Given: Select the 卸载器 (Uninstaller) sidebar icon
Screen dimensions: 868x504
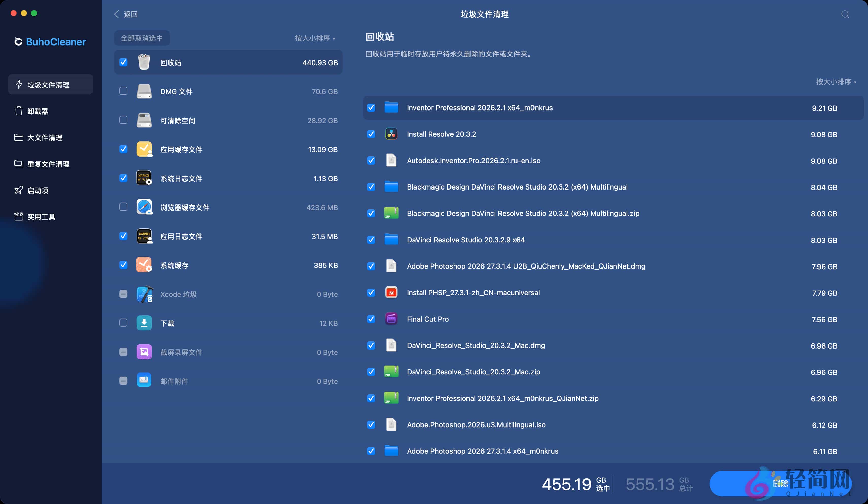Looking at the screenshot, I should 19,111.
